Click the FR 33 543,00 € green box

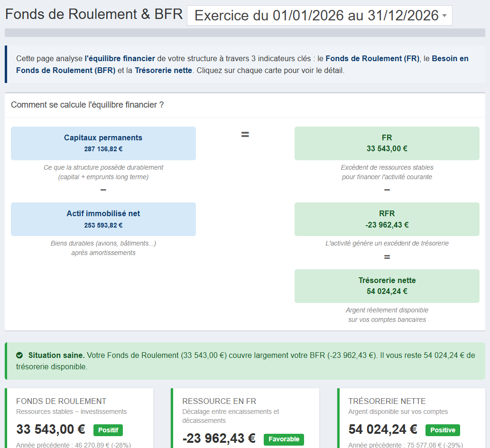(x=387, y=143)
